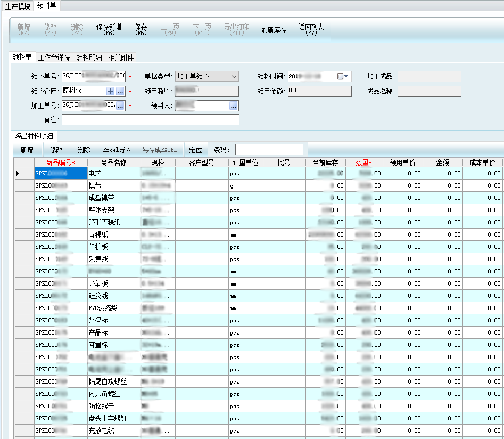Screen dimensions: 504x439
Task: Switch to the 生产模块 tab
Action: click(x=18, y=6)
